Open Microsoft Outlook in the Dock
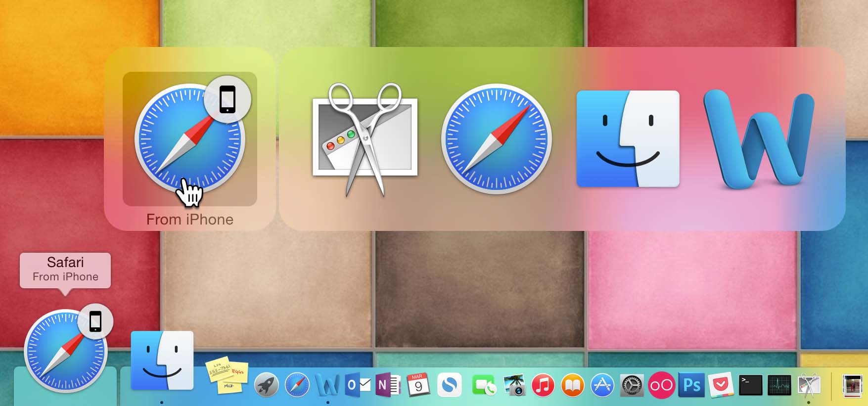The image size is (868, 406). coord(358,385)
